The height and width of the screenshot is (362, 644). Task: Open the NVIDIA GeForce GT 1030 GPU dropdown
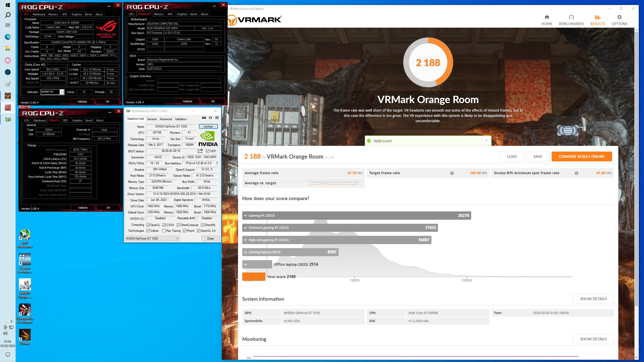[152, 239]
